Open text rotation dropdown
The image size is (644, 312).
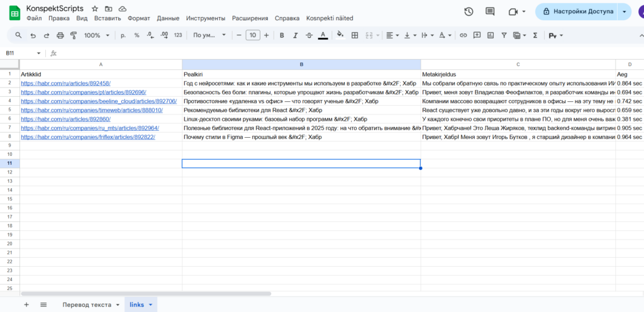point(445,35)
